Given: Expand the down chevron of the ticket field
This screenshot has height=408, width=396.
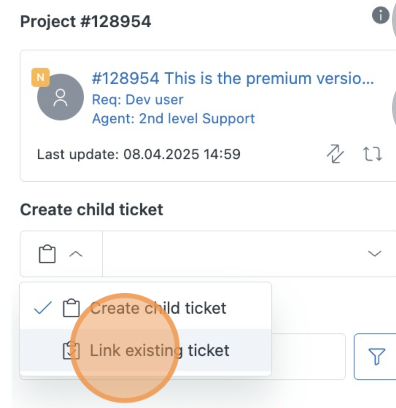Looking at the screenshot, I should pyautogui.click(x=374, y=254).
